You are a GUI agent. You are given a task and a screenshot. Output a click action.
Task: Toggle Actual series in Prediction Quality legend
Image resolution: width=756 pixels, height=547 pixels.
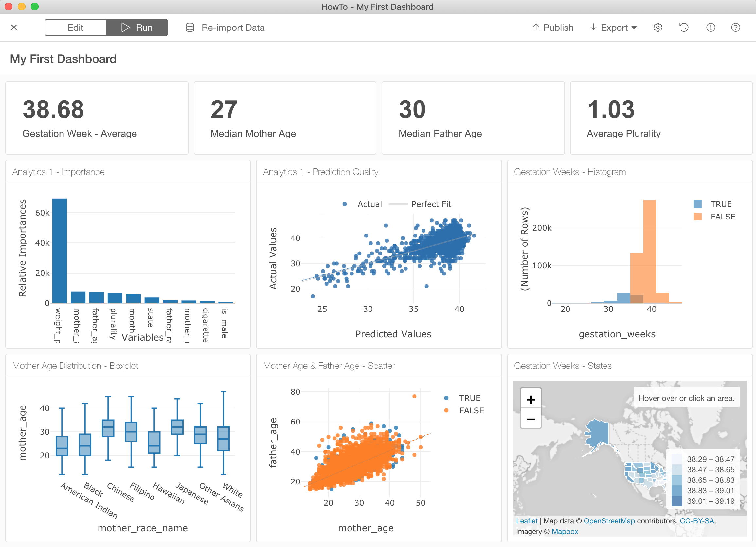pos(362,204)
